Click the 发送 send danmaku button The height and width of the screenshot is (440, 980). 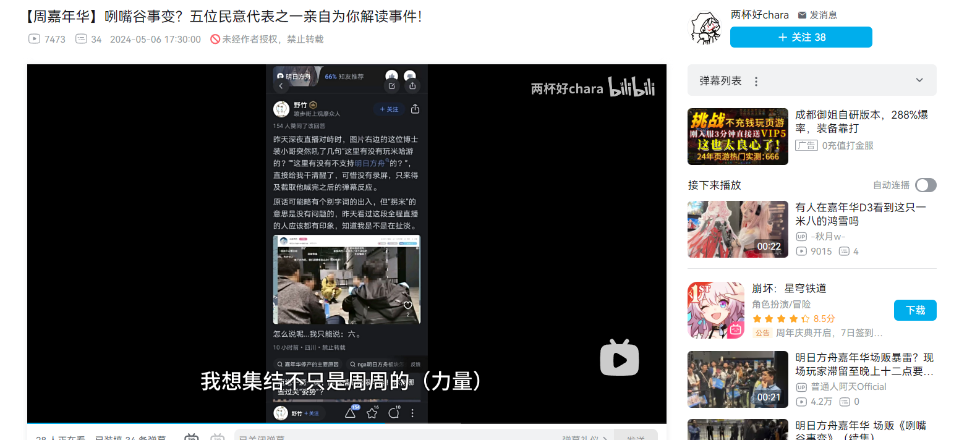point(636,436)
